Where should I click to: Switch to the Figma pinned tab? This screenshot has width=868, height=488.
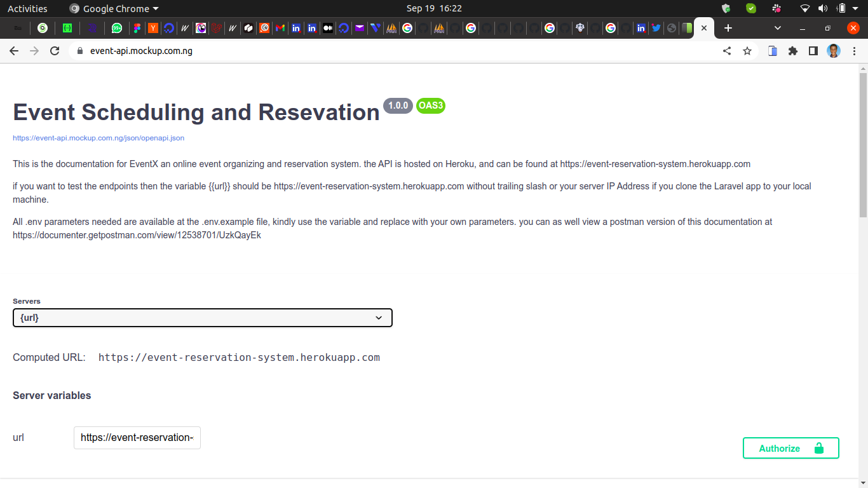(x=137, y=28)
